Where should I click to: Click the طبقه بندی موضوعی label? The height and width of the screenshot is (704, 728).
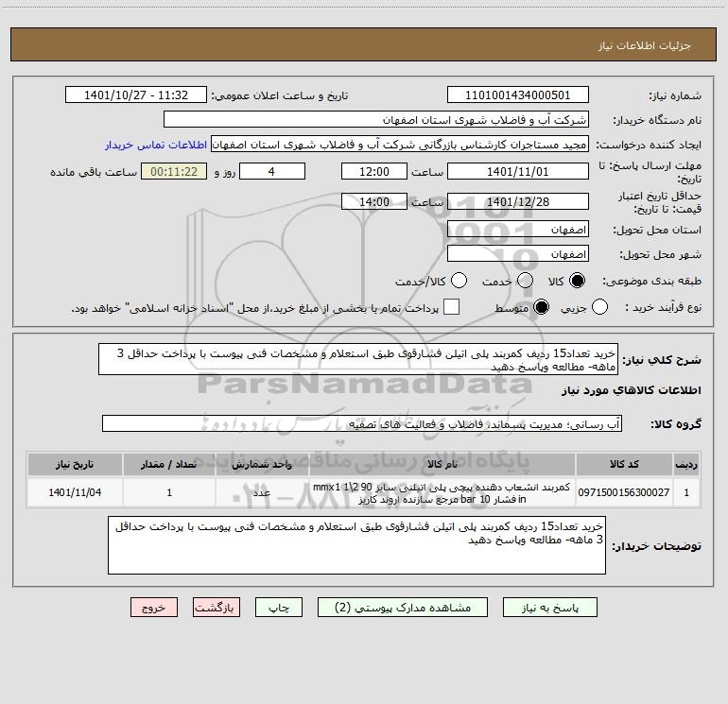pyautogui.click(x=651, y=282)
